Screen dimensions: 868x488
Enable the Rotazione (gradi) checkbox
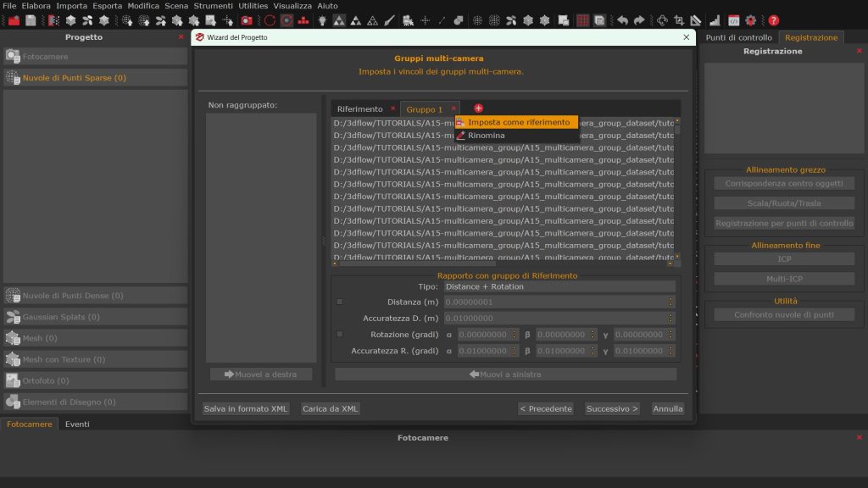[x=340, y=334]
